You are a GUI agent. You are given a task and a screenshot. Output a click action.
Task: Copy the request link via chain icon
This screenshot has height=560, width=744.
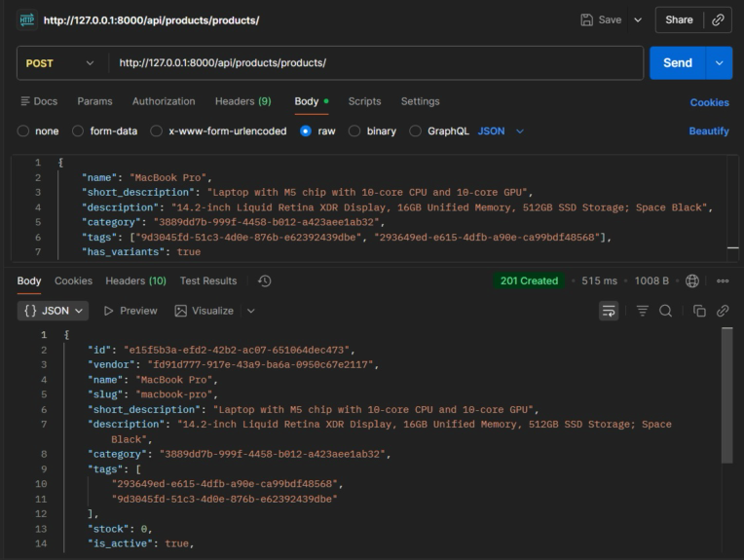718,19
